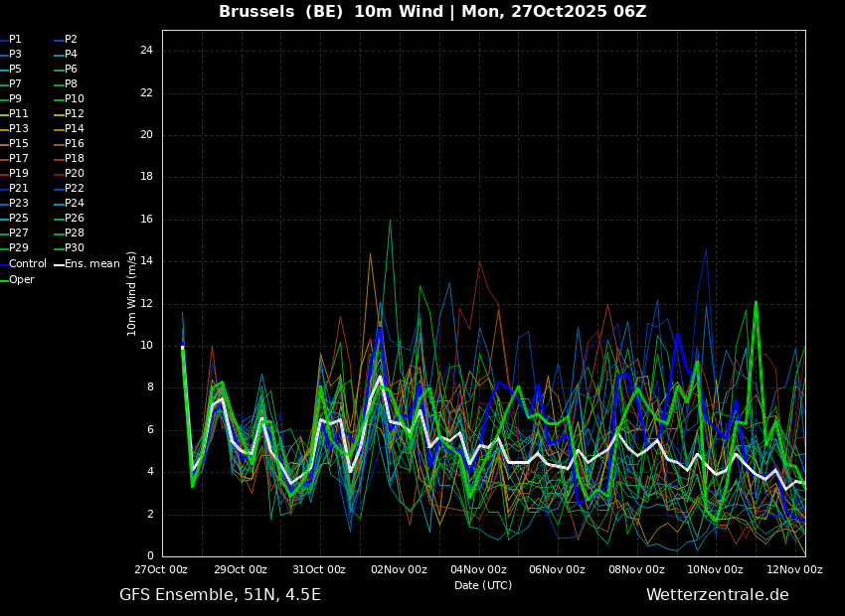The height and width of the screenshot is (616, 845).
Task: Click the 24 value on y-axis
Action: 146,51
